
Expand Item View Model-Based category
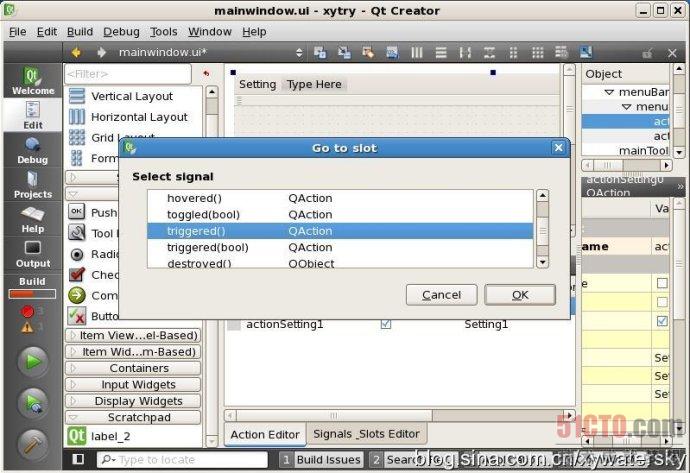(x=133, y=335)
